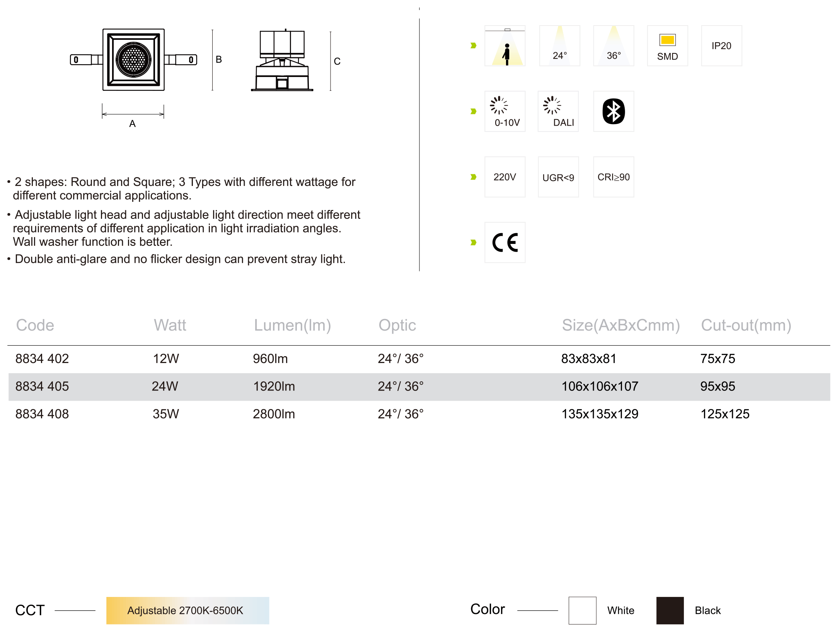The width and height of the screenshot is (840, 636).
Task: Click the SMD LED chip icon
Action: pos(668,46)
